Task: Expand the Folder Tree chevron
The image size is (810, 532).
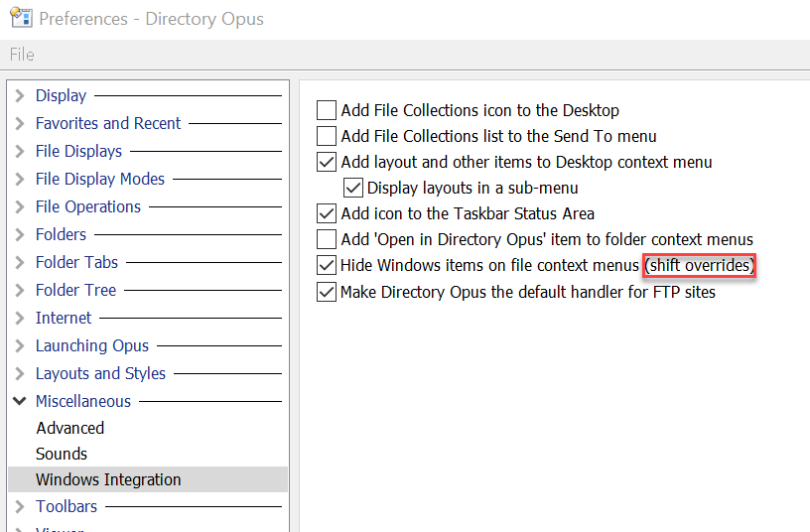Action: pyautogui.click(x=20, y=290)
